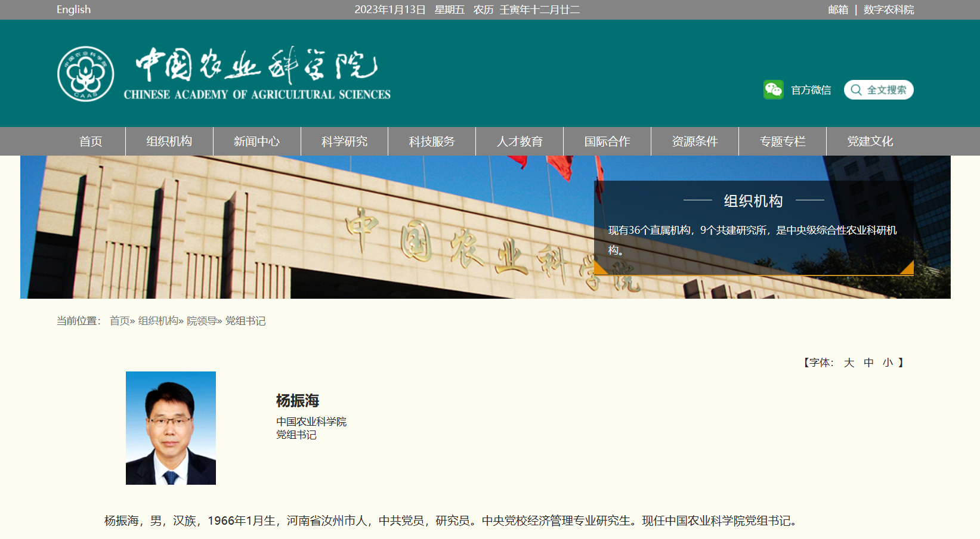980x539 pixels.
Task: Open the 组织机构 navigation menu
Action: click(169, 141)
